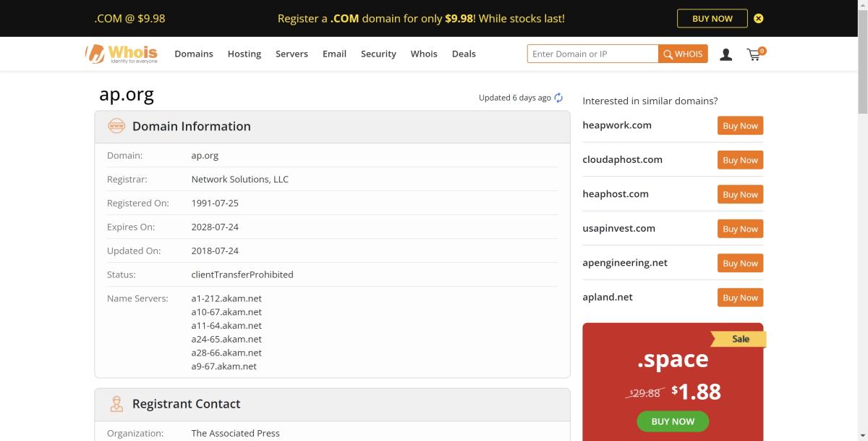Open the Security menu
Viewport: 868px width, 441px height.
[x=378, y=54]
